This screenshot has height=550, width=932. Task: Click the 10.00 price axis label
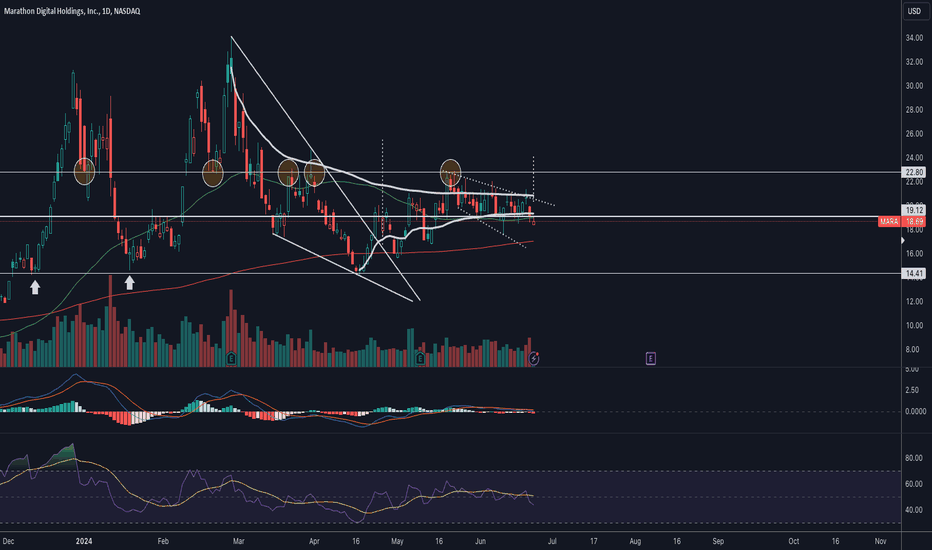pos(914,325)
